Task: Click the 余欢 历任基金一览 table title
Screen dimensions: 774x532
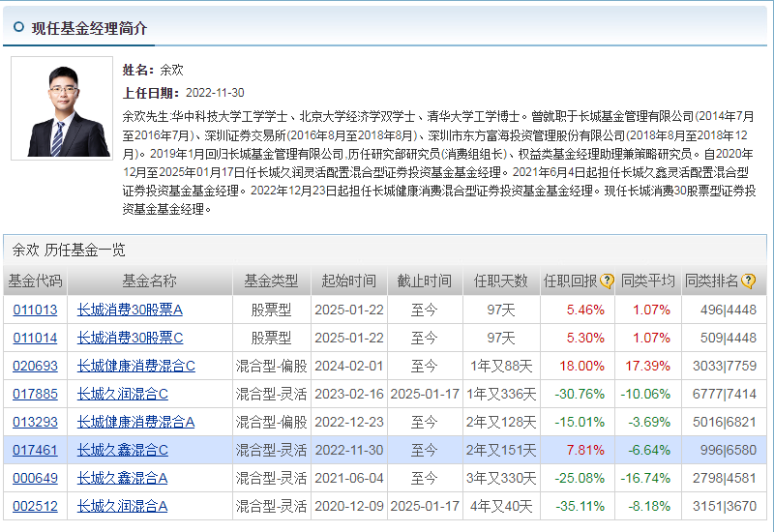Action: (x=69, y=251)
